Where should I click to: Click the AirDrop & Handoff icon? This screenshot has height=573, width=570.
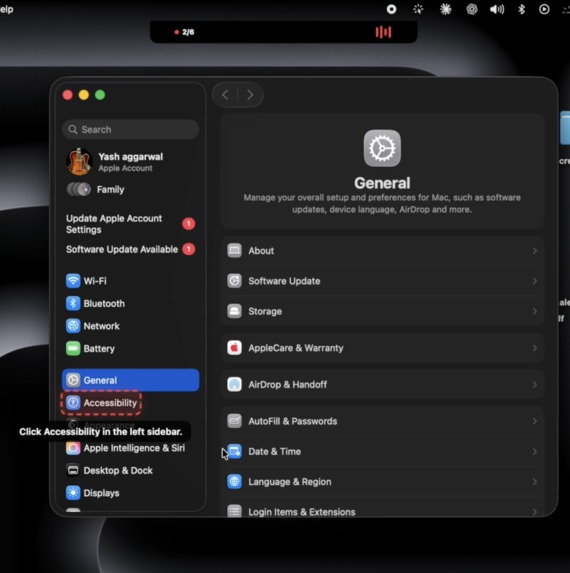[x=234, y=384]
